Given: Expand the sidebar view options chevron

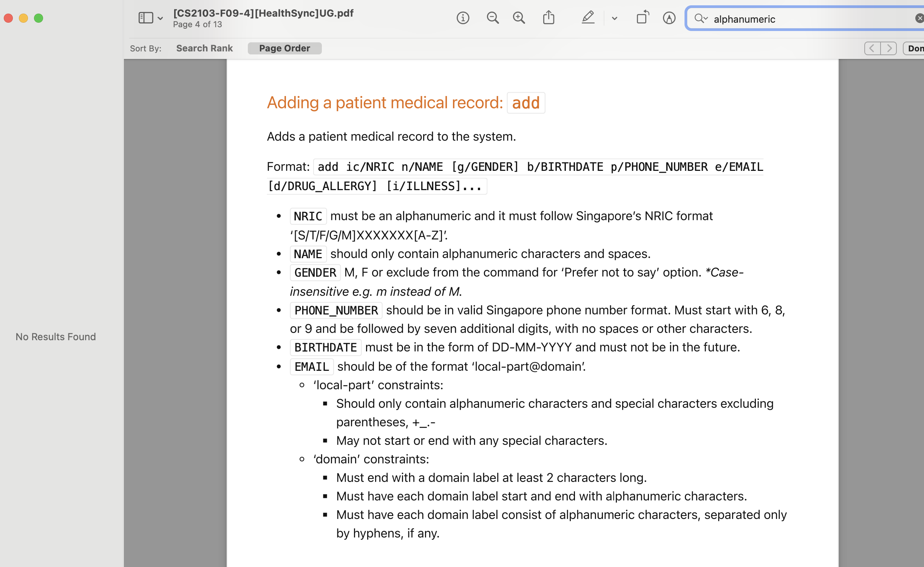Looking at the screenshot, I should [x=160, y=18].
